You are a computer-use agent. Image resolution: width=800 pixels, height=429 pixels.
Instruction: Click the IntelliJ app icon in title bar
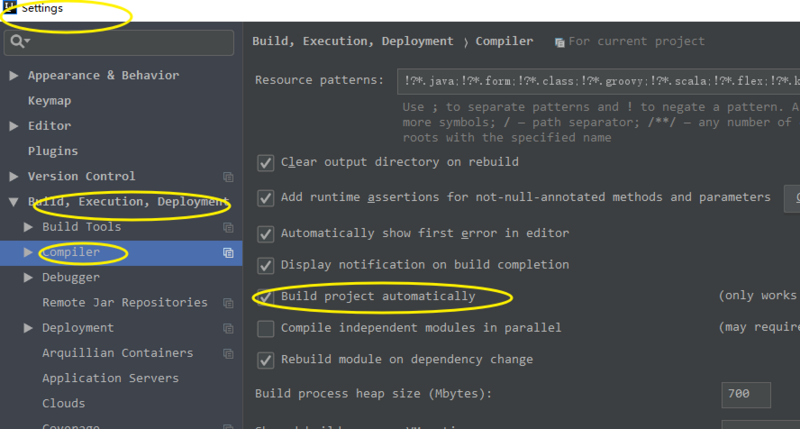9,7
